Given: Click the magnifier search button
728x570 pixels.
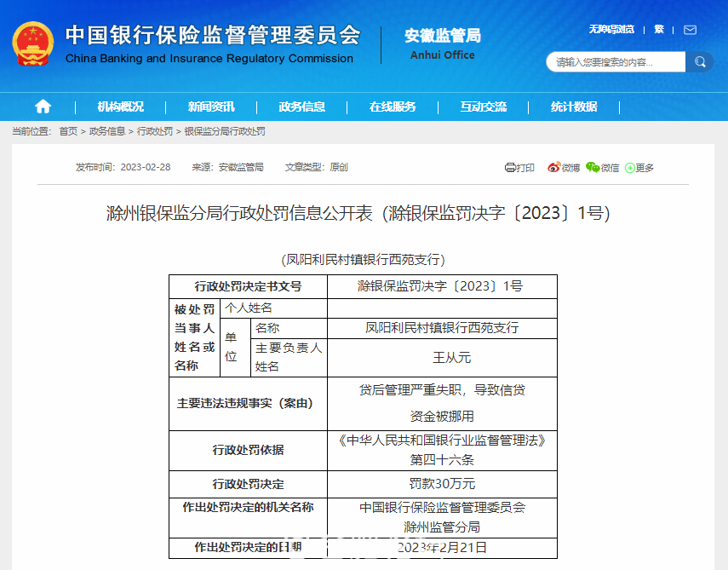Looking at the screenshot, I should [x=700, y=62].
